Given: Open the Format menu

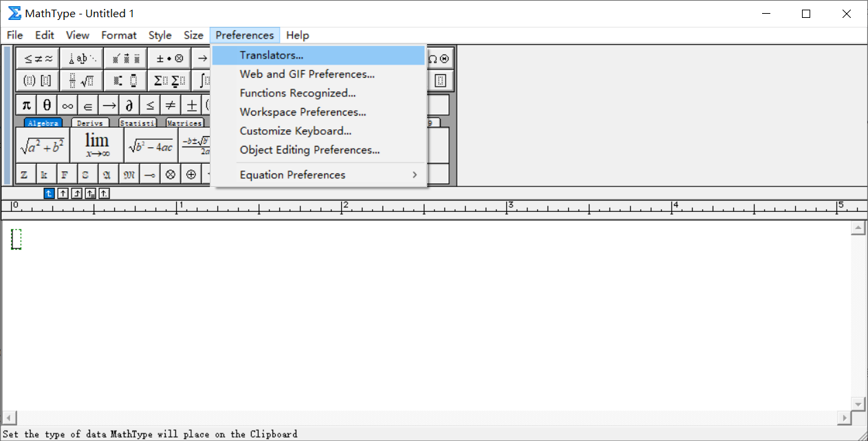Looking at the screenshot, I should (119, 35).
